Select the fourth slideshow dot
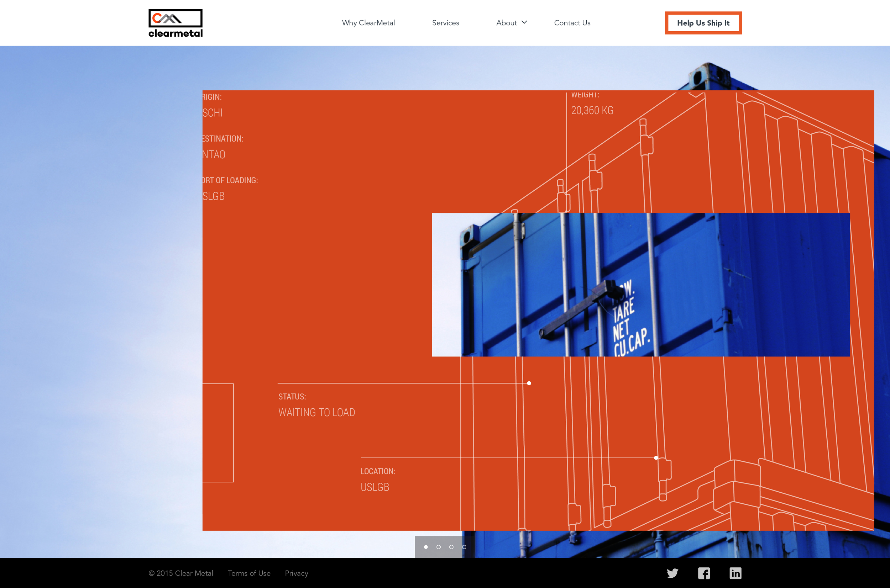 point(464,547)
